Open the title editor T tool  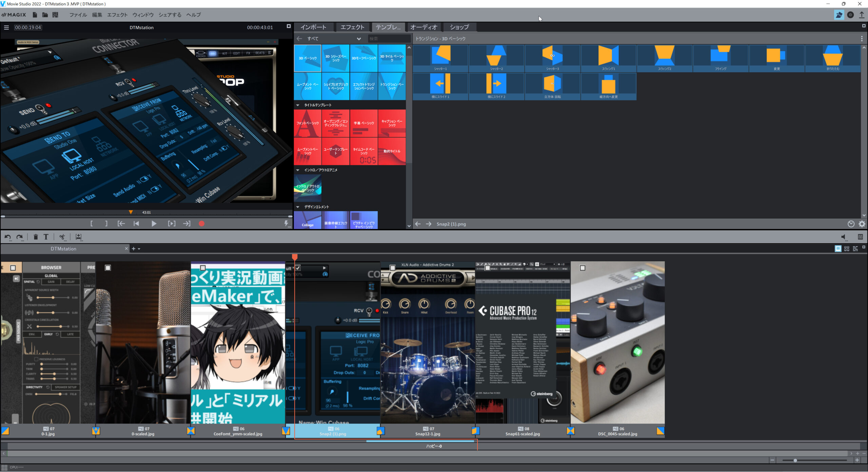tap(46, 237)
